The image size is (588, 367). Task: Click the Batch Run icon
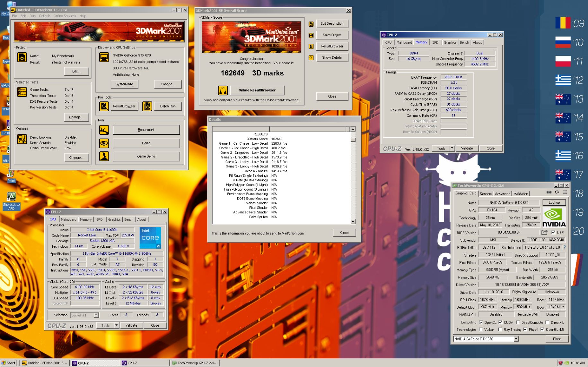click(x=147, y=106)
